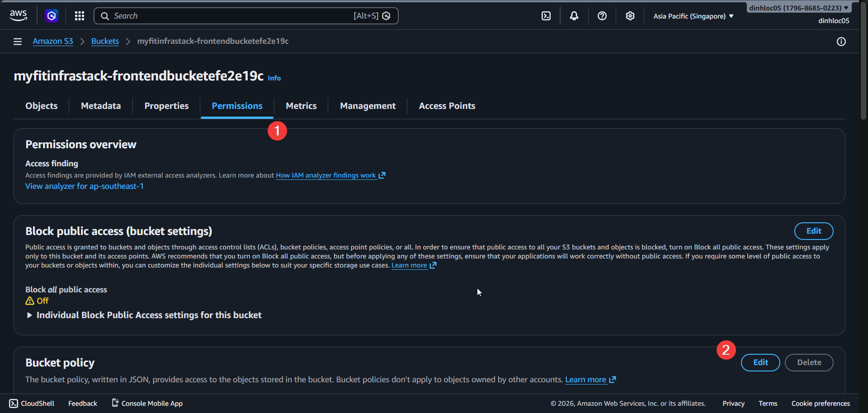The image size is (868, 413).
Task: Open the settings gear icon
Action: click(630, 16)
